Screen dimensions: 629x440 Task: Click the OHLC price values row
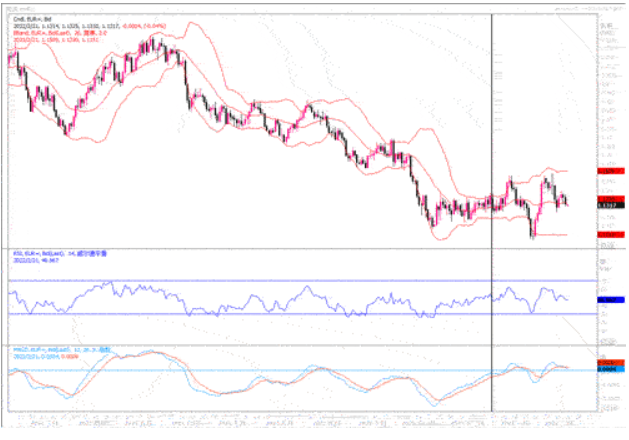tap(60, 26)
